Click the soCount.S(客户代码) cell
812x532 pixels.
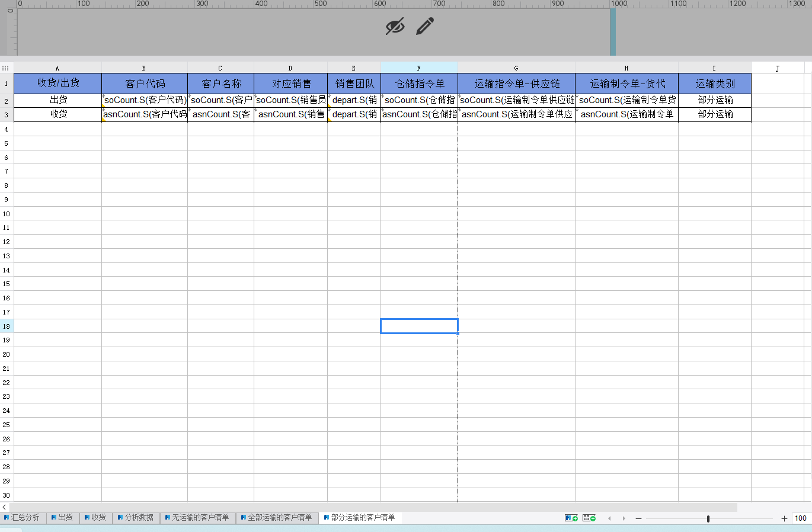click(145, 100)
